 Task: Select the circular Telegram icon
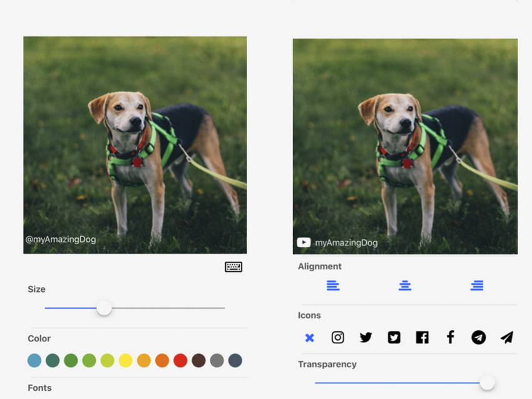pos(478,338)
